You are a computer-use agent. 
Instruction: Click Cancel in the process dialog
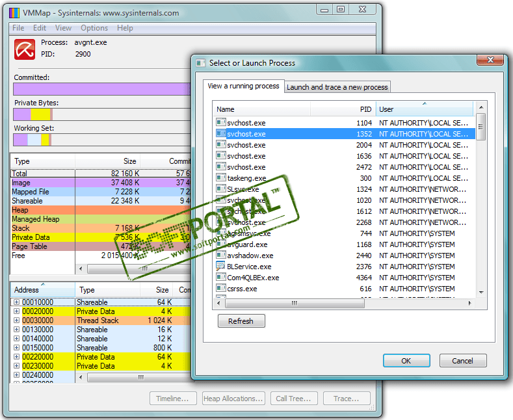[x=463, y=361]
